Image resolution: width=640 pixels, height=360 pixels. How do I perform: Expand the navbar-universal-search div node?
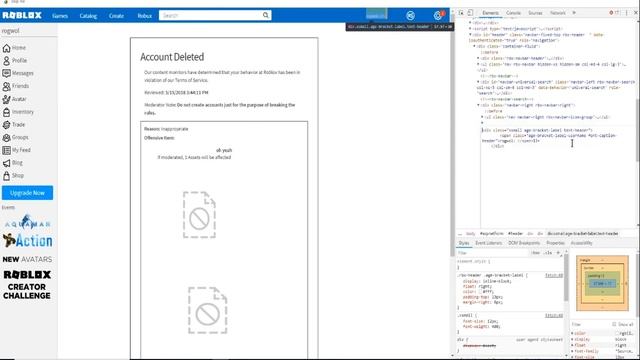click(x=478, y=82)
